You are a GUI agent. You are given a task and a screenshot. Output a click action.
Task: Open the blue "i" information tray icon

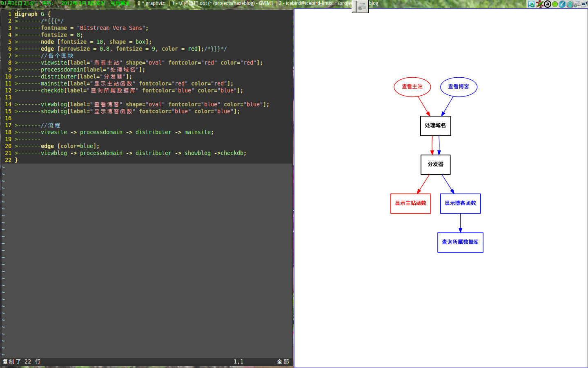[x=561, y=4]
